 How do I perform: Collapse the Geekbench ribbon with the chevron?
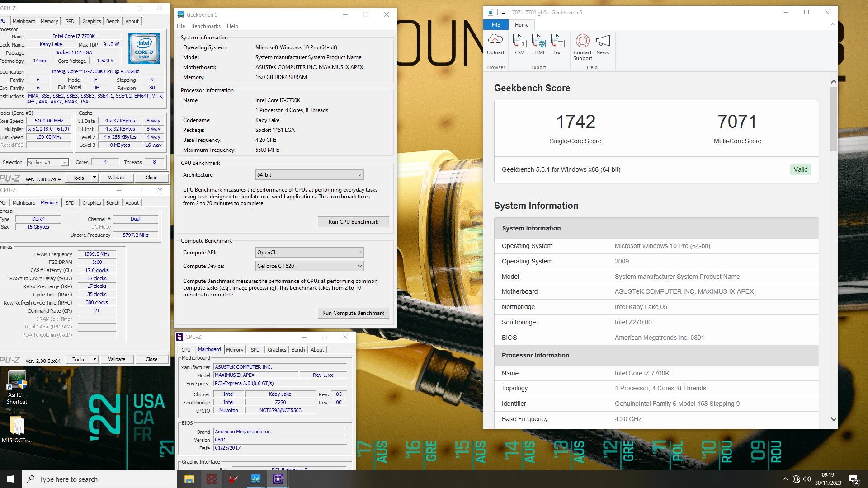tap(832, 25)
